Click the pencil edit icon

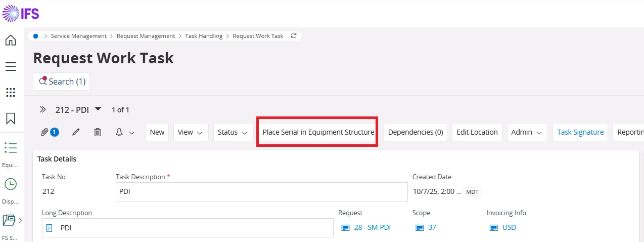pyautogui.click(x=76, y=132)
